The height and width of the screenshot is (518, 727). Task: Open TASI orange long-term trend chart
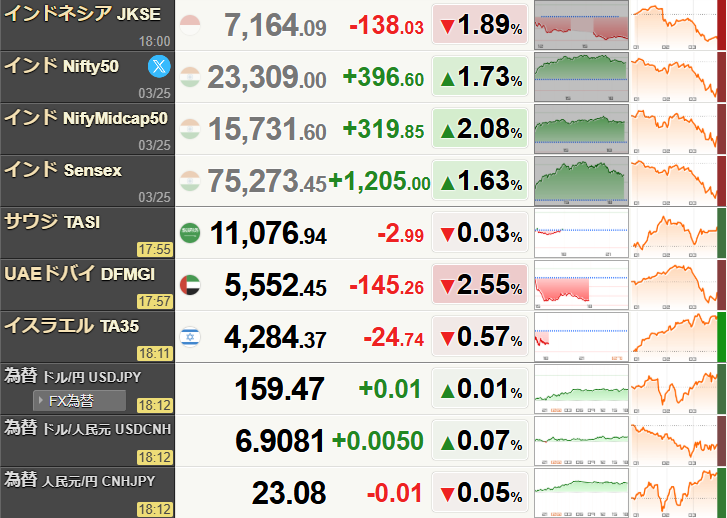674,233
